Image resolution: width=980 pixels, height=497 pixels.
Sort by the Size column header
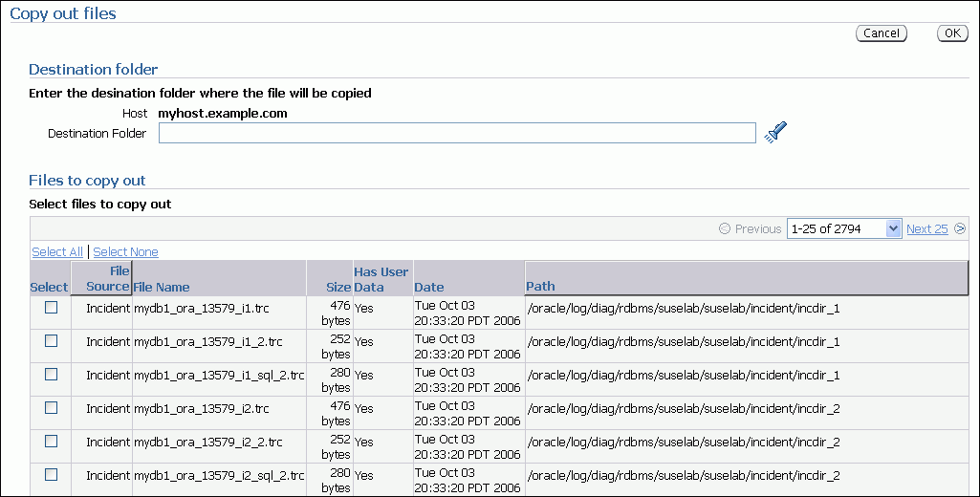coord(338,287)
